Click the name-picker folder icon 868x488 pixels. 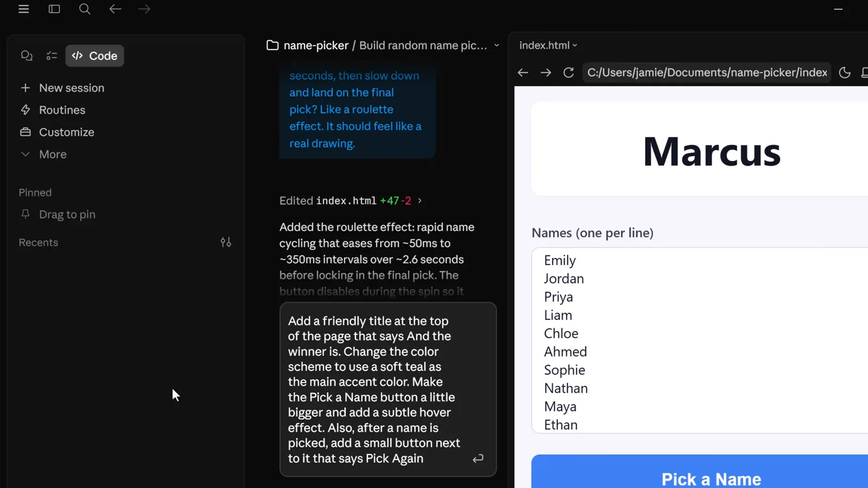pyautogui.click(x=272, y=46)
